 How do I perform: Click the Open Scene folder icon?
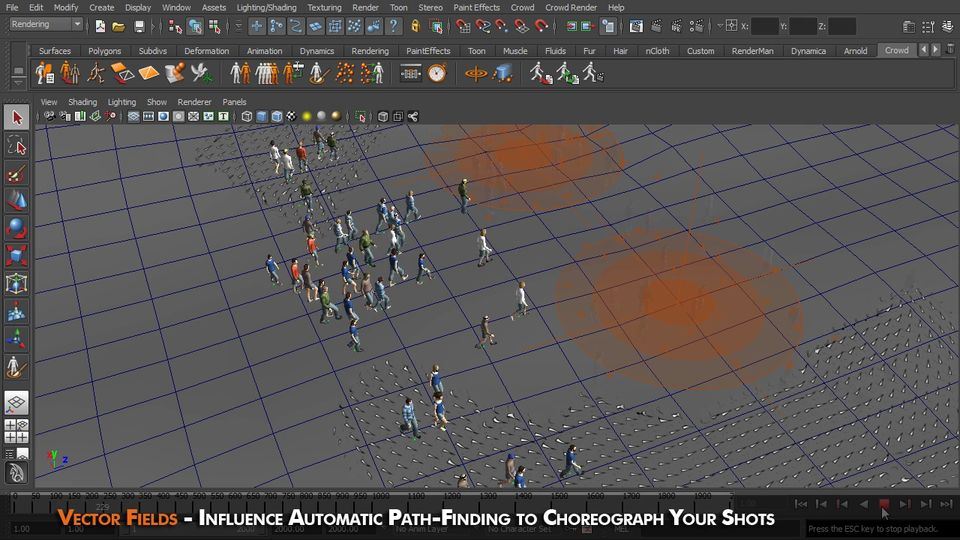point(119,26)
